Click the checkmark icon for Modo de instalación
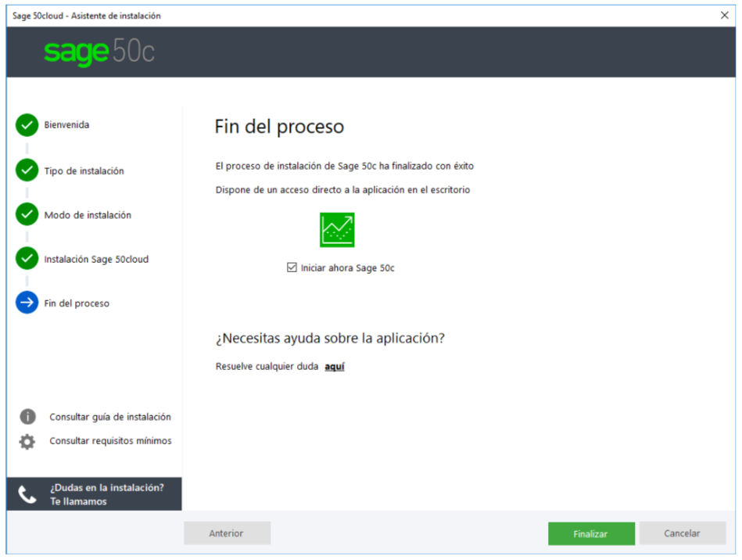The width and height of the screenshot is (742, 560). pyautogui.click(x=27, y=214)
